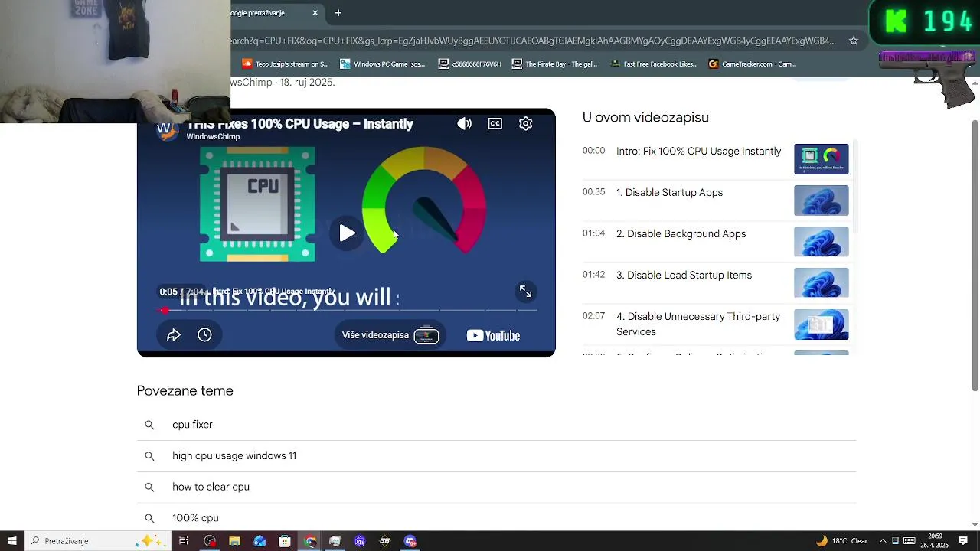Image resolution: width=980 pixels, height=551 pixels.
Task: Open bookmark 'c6666666F76V6H'
Action: 470,64
